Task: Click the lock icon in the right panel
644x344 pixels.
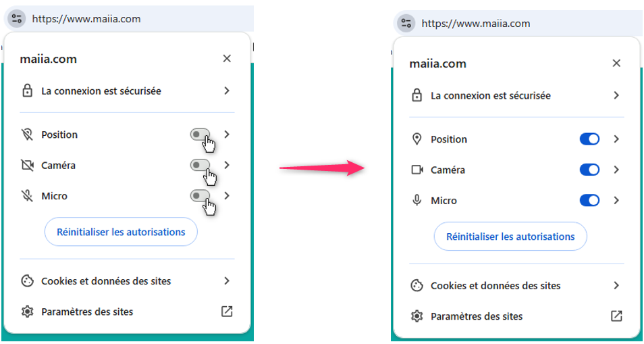Action: (417, 96)
